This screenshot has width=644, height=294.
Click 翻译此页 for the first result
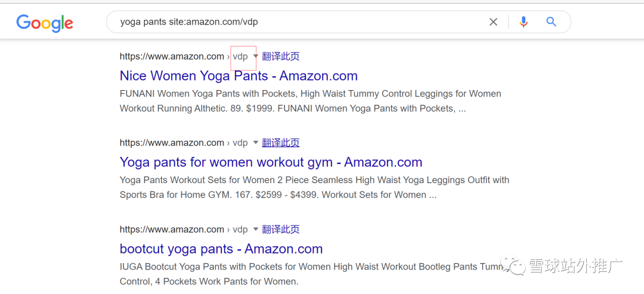280,56
